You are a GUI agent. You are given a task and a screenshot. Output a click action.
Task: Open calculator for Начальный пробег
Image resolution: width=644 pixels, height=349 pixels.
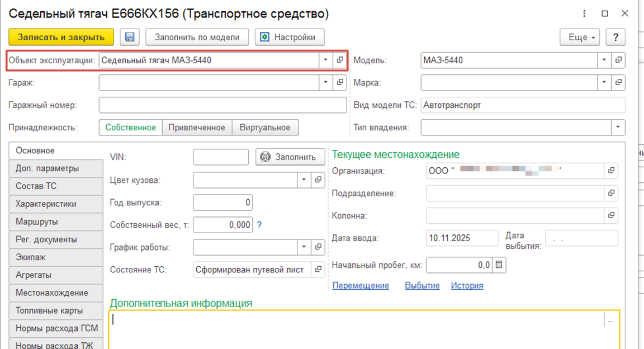(499, 265)
